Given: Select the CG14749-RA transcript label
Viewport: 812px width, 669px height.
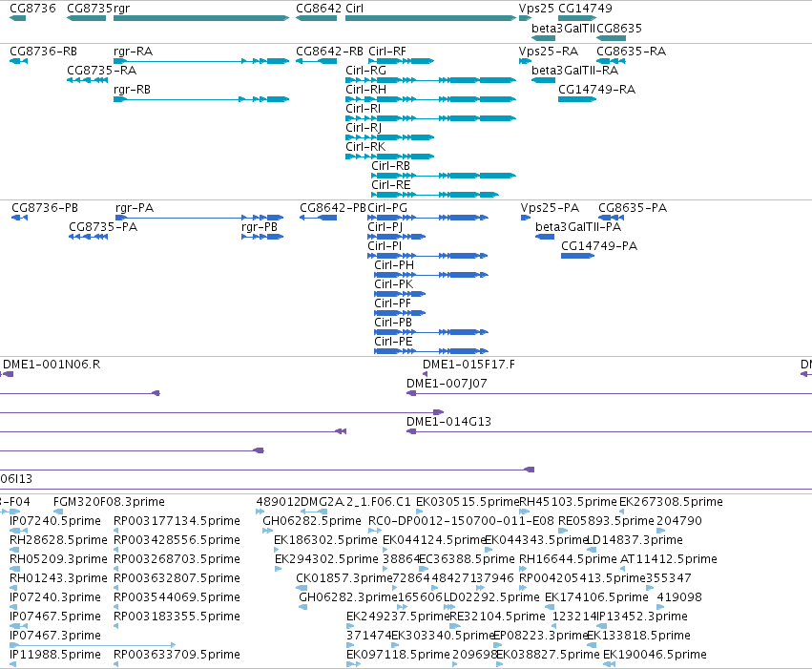Looking at the screenshot, I should coord(596,90).
